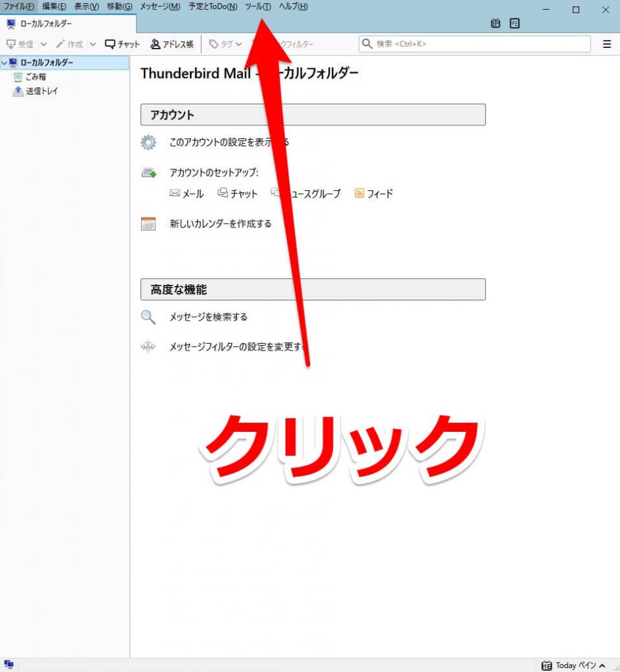Expand the 受信 dropdown arrow

click(43, 44)
